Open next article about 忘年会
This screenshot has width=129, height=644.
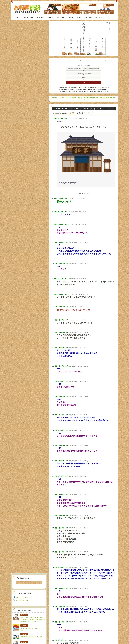(100, 99)
